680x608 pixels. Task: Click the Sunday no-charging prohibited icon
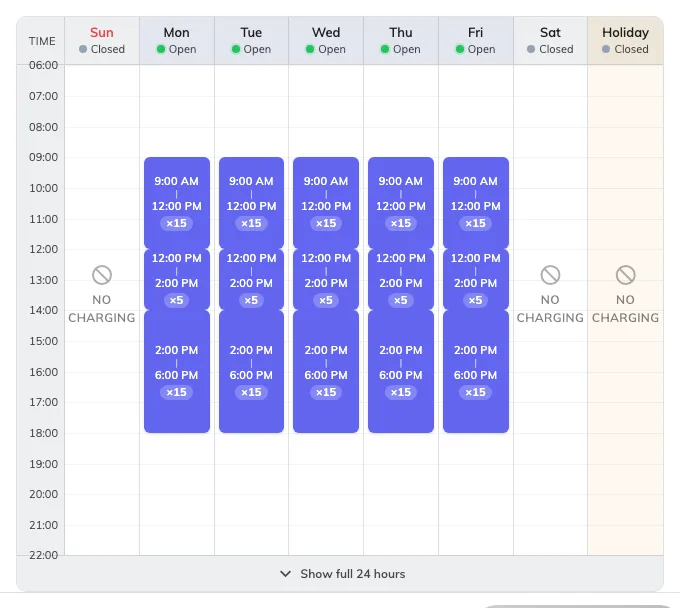102,275
